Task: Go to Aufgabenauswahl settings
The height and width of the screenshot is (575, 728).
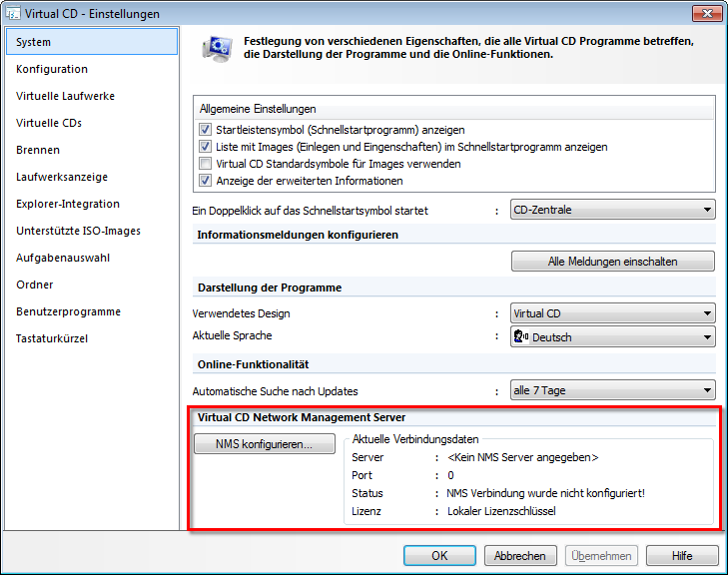Action: [x=92, y=258]
